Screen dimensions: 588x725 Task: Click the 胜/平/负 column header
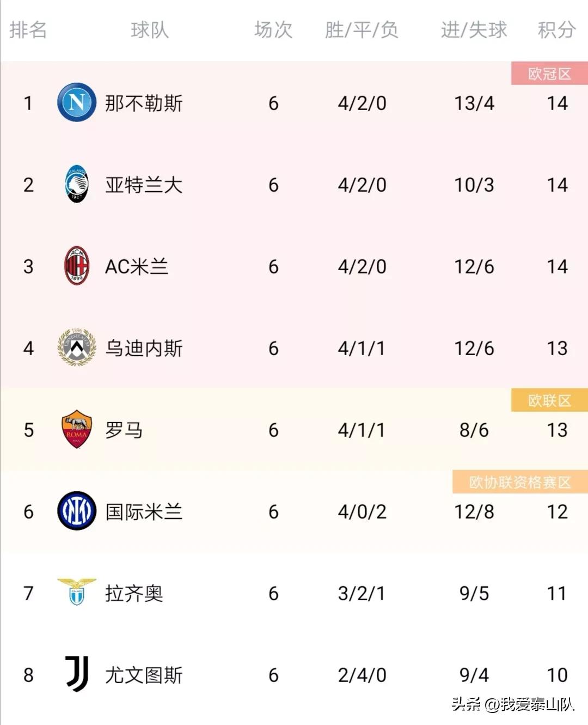point(362,30)
